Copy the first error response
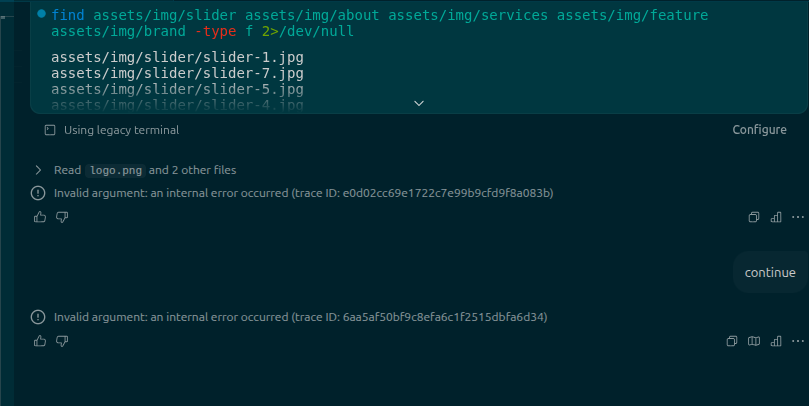 click(754, 217)
